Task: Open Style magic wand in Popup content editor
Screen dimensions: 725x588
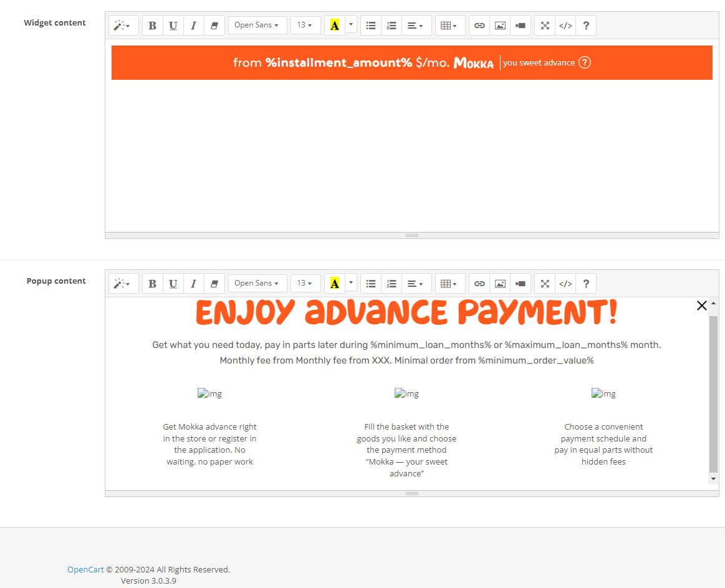Action: tap(123, 284)
